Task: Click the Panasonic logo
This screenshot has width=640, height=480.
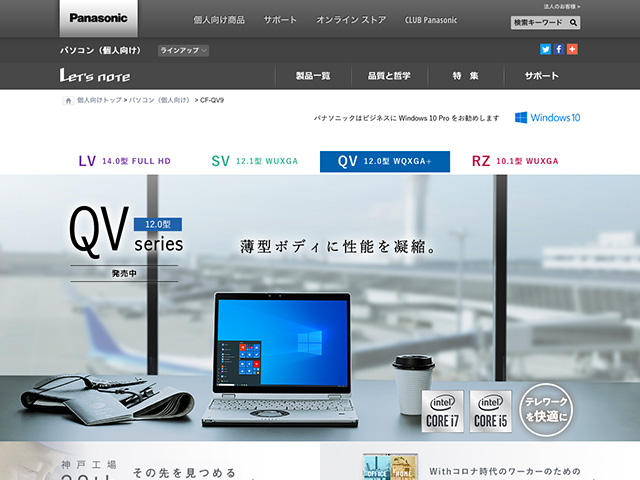Action: 98,18
